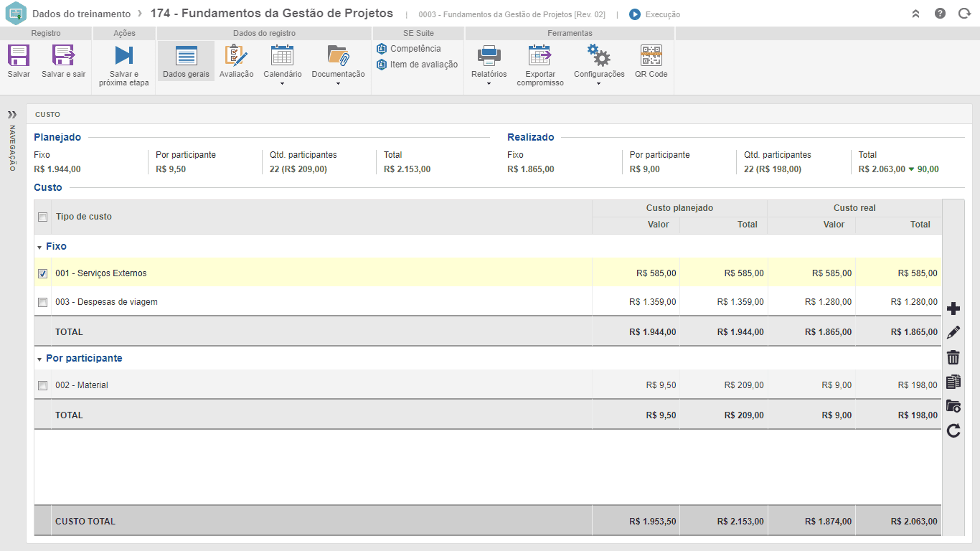
Task: Open the Configurações dropdown arrow
Action: pos(598,84)
